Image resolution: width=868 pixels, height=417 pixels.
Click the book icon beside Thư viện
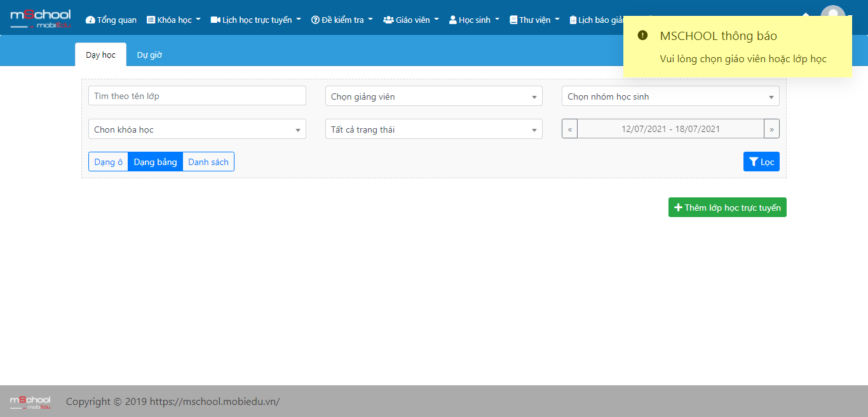(513, 20)
